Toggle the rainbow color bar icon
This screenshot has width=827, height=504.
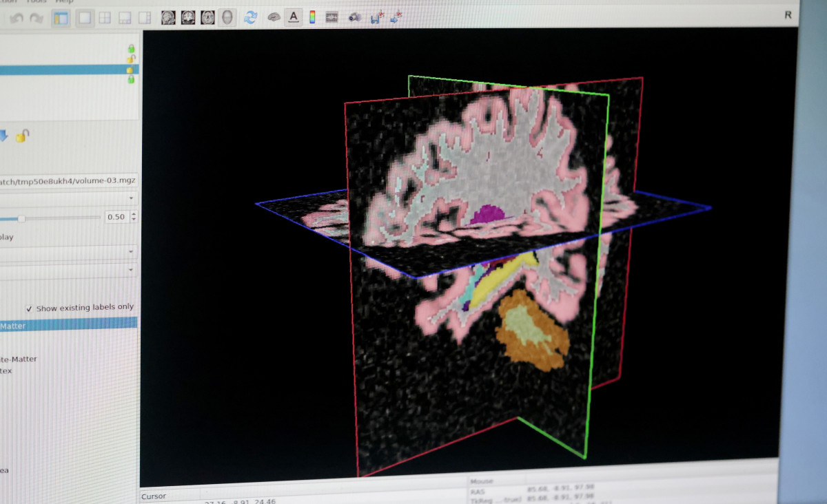(x=312, y=17)
